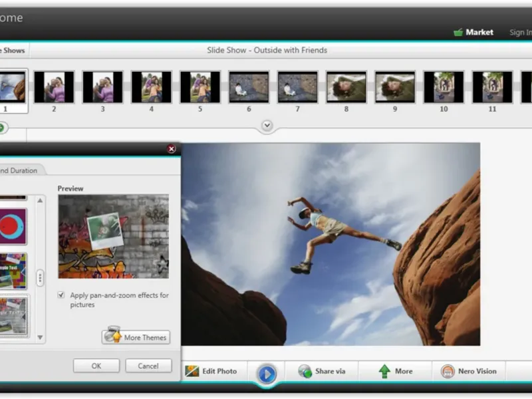Play the slide show

click(x=267, y=374)
